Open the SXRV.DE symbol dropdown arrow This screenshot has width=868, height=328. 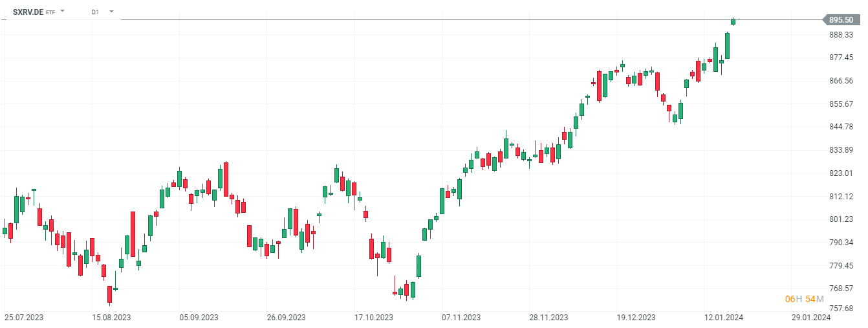point(63,12)
